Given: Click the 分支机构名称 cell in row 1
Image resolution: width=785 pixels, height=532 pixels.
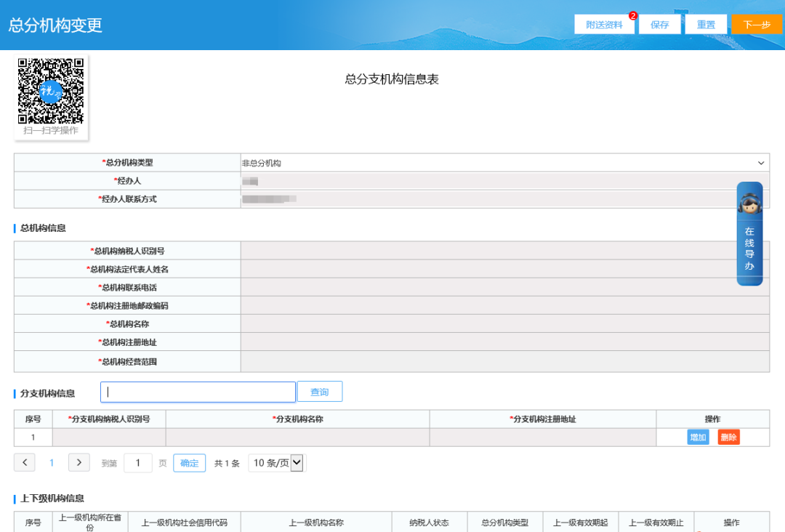Looking at the screenshot, I should pyautogui.click(x=297, y=438).
